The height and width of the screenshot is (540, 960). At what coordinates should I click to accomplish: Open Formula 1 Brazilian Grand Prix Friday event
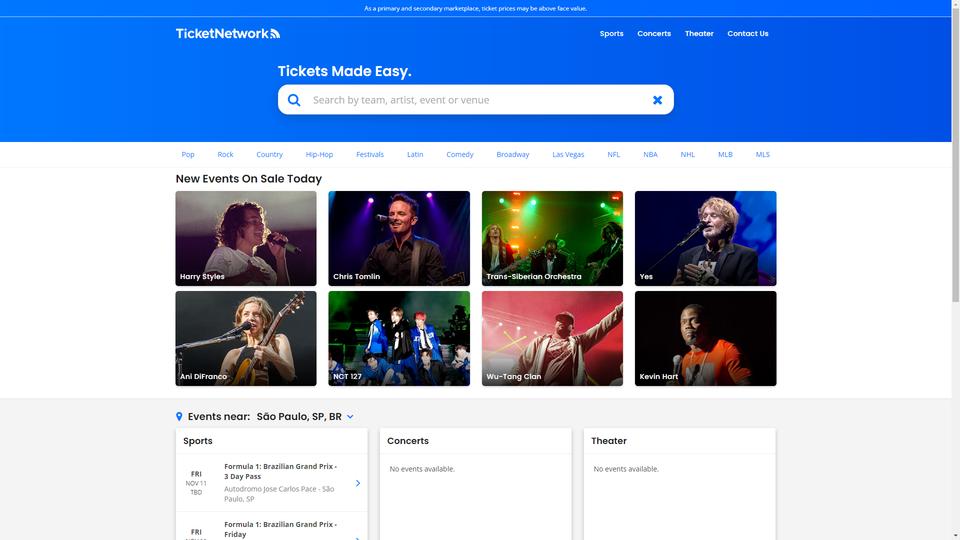[271, 527]
